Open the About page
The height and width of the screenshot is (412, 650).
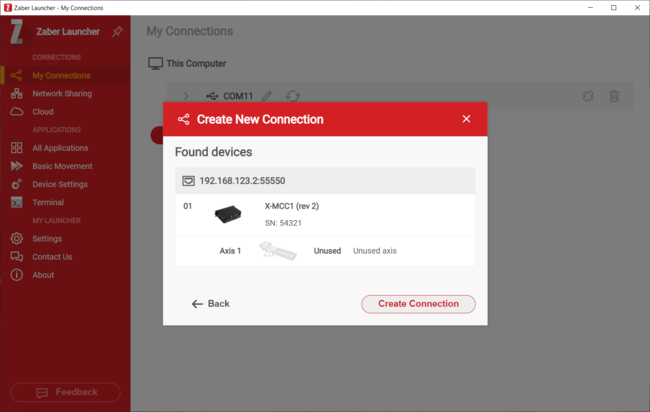click(43, 275)
